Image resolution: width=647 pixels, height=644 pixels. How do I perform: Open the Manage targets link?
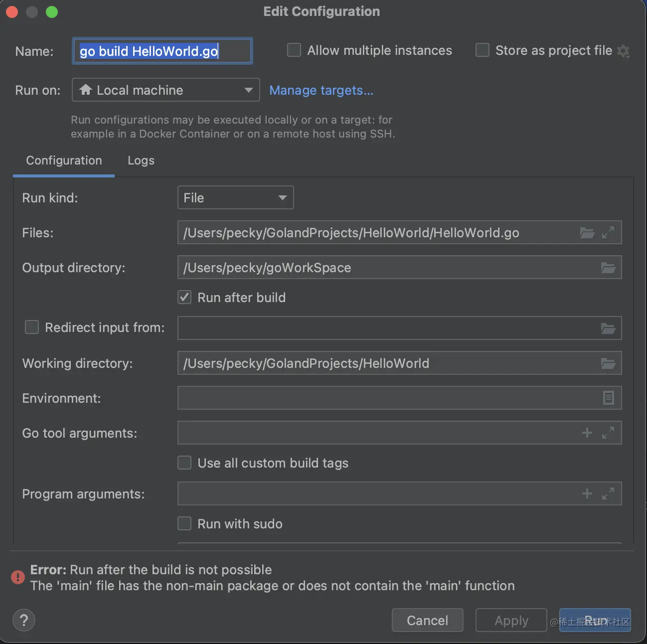(x=321, y=90)
